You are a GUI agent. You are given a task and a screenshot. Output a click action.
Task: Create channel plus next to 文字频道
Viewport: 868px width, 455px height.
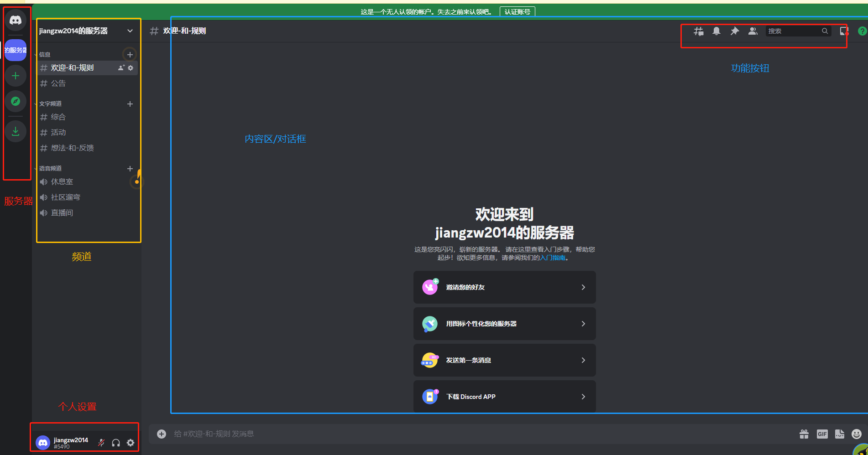point(130,104)
